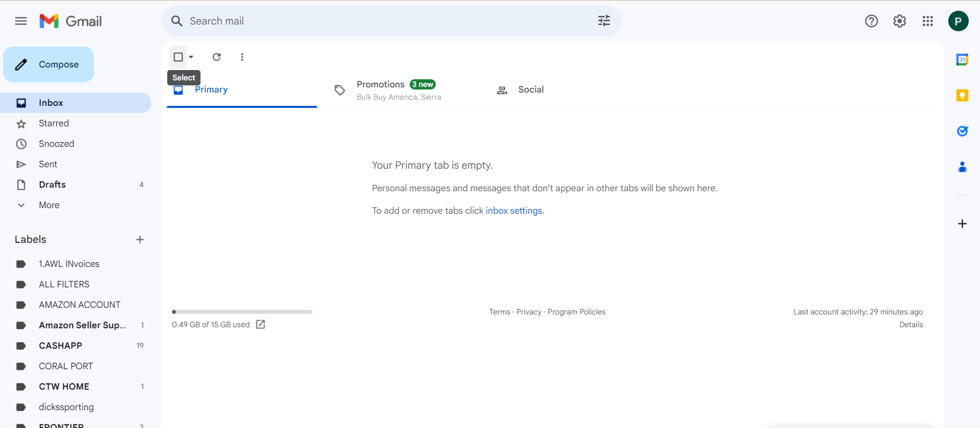980x428 pixels.
Task: View account activity Details
Action: click(911, 325)
